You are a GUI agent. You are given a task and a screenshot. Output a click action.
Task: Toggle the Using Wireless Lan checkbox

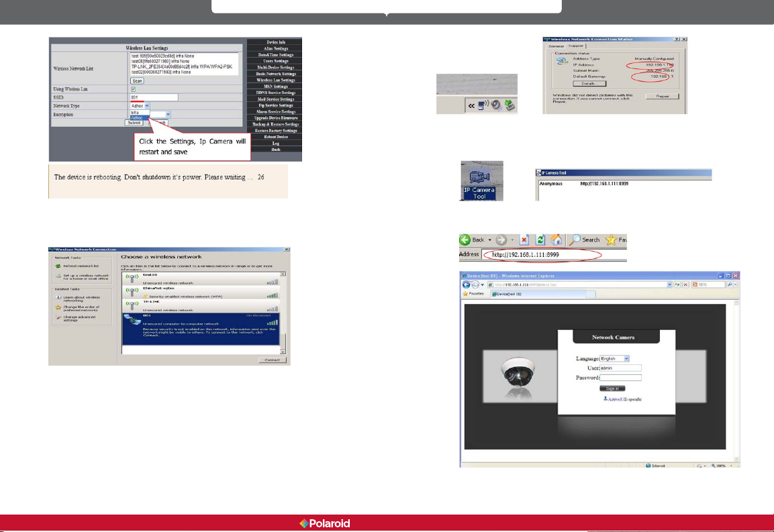point(134,89)
